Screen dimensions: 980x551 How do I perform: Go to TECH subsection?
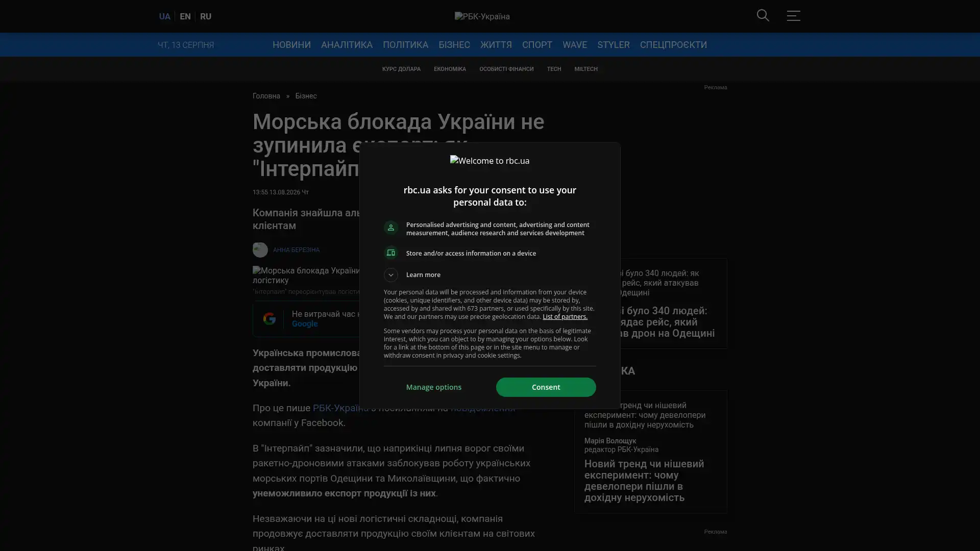point(554,69)
